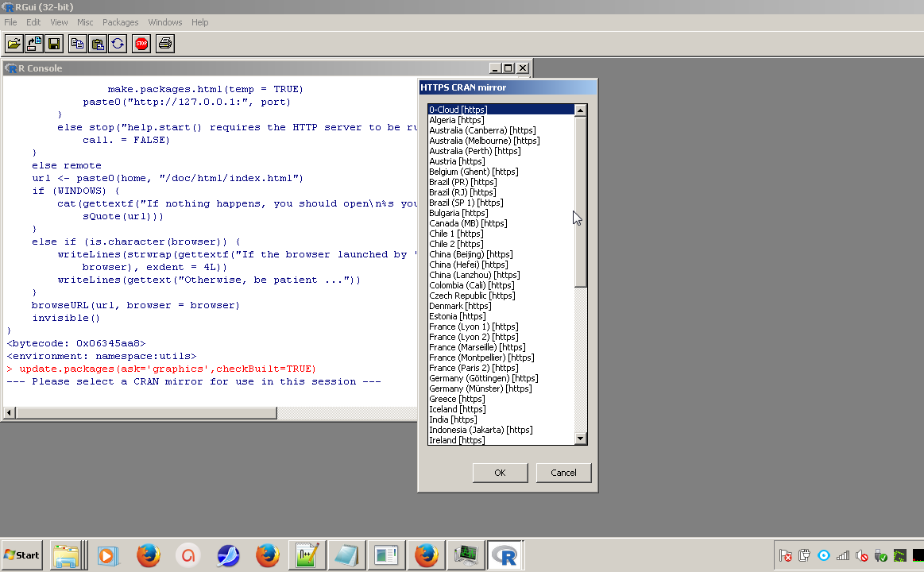Open the Packages menu
This screenshot has height=572, width=924.
click(120, 22)
